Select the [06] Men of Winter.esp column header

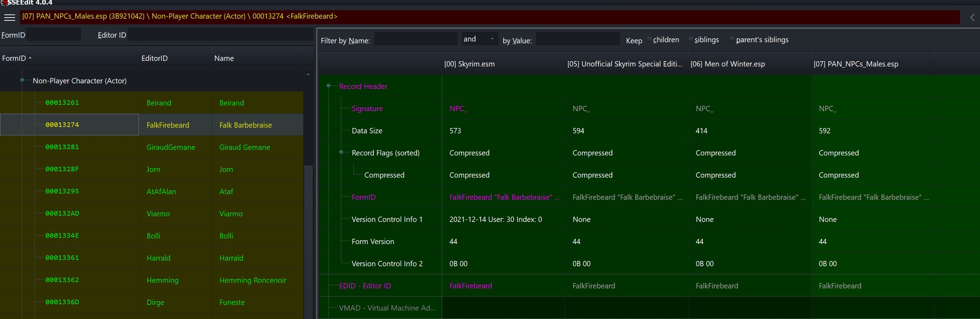point(750,64)
